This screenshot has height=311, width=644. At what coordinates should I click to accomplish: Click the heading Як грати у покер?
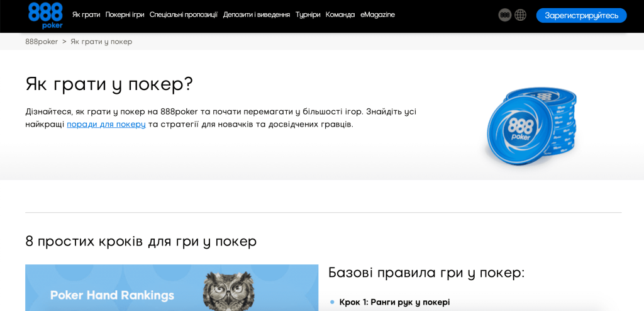pos(109,84)
